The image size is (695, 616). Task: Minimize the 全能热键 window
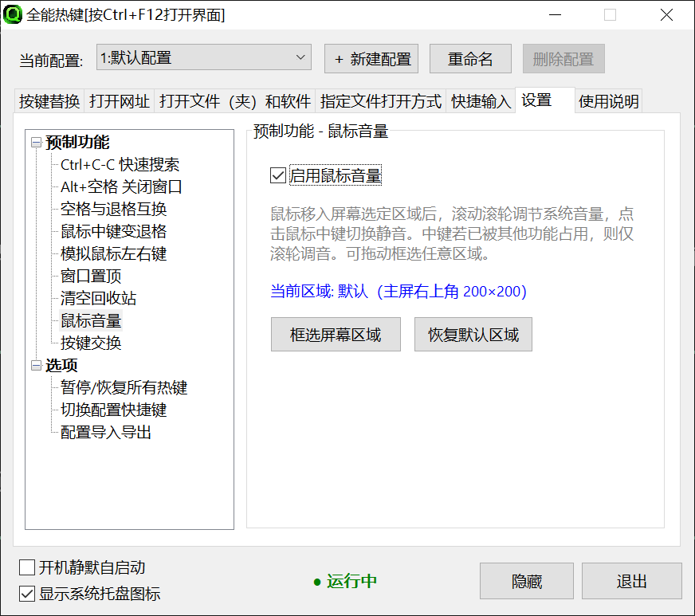(555, 14)
